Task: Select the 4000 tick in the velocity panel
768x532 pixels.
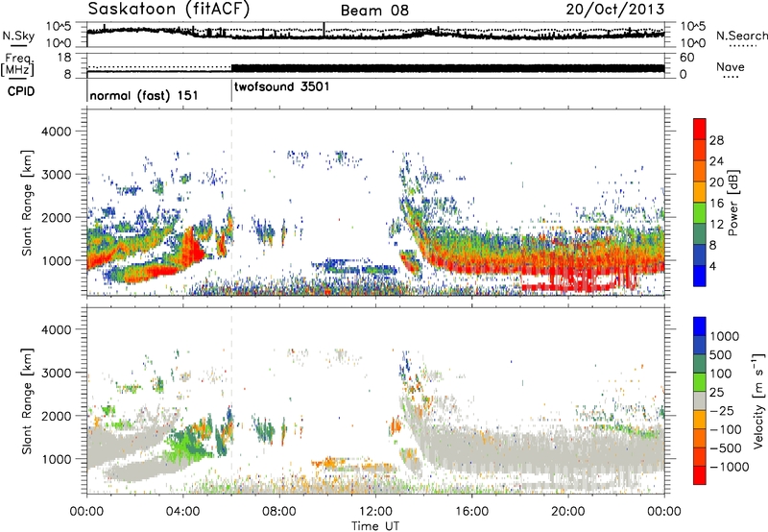Action: (56, 329)
